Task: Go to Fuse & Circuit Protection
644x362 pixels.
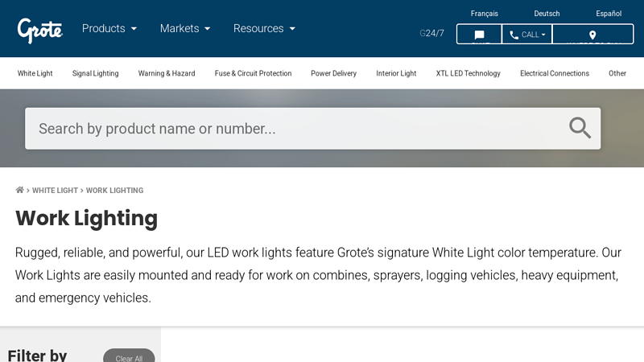Action: [x=253, y=73]
